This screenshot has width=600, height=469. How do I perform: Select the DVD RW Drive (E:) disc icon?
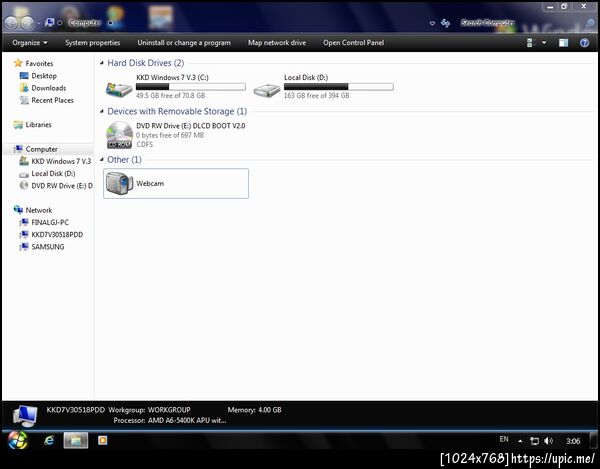119,135
